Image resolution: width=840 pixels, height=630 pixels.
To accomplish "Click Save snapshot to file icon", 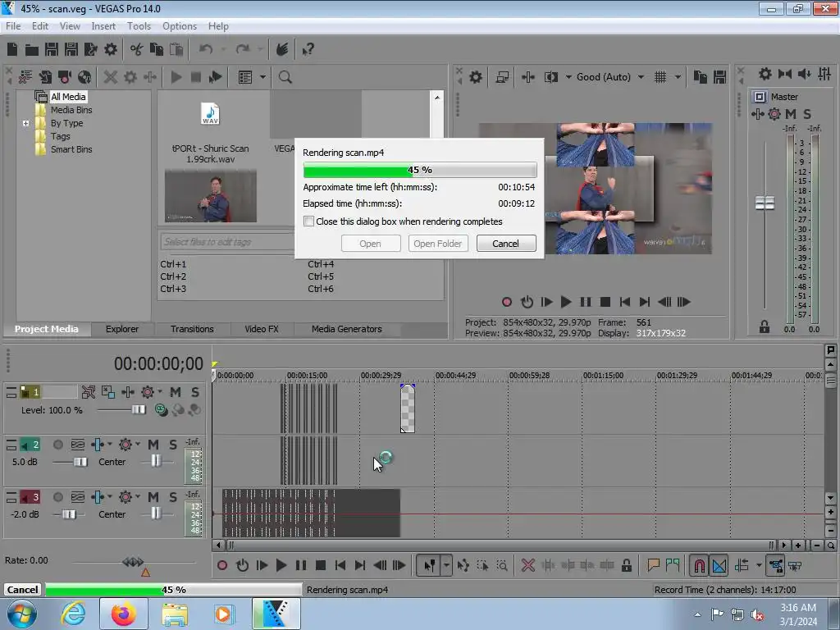I will (720, 77).
